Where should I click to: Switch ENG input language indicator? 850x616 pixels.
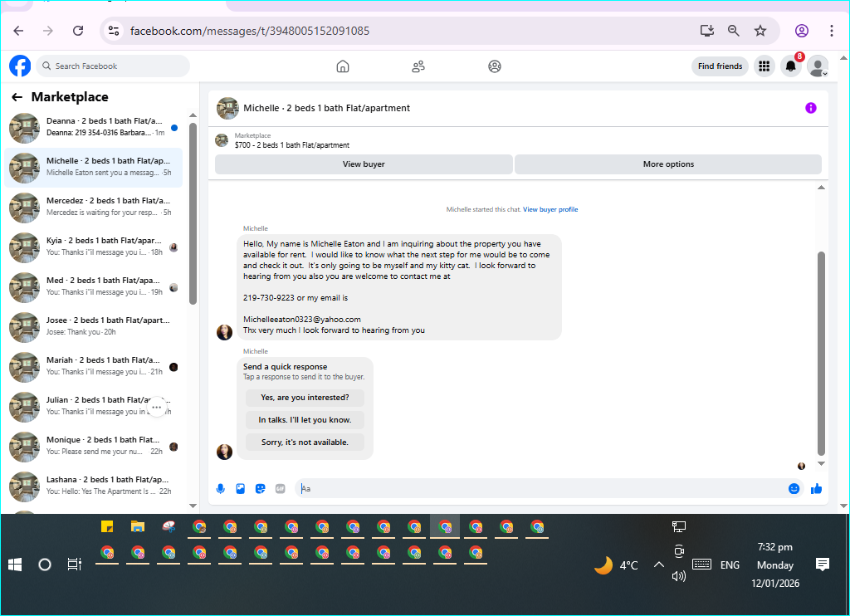coord(730,565)
